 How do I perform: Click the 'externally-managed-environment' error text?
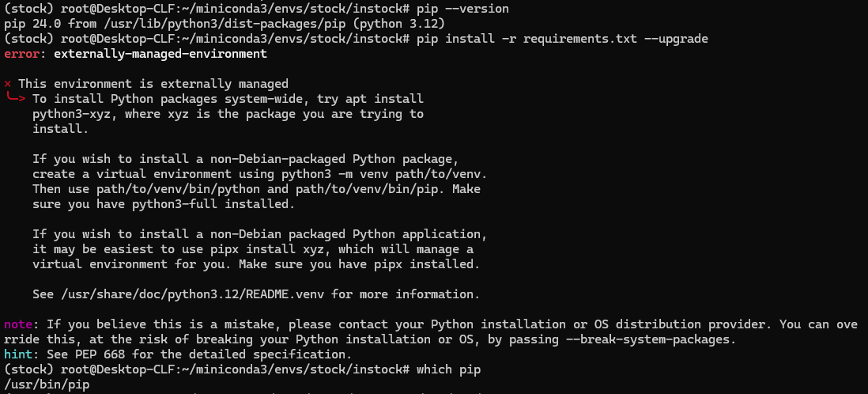(x=157, y=55)
